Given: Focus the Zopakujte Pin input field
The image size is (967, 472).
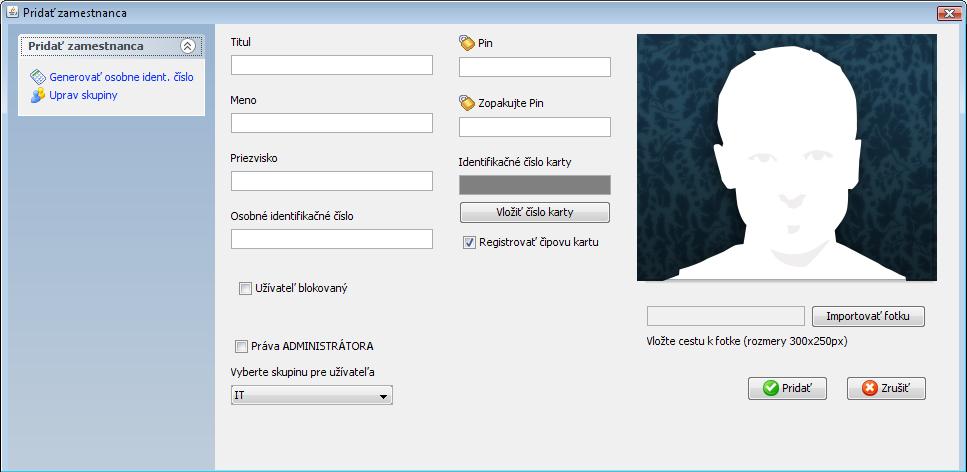Looking at the screenshot, I should (535, 126).
